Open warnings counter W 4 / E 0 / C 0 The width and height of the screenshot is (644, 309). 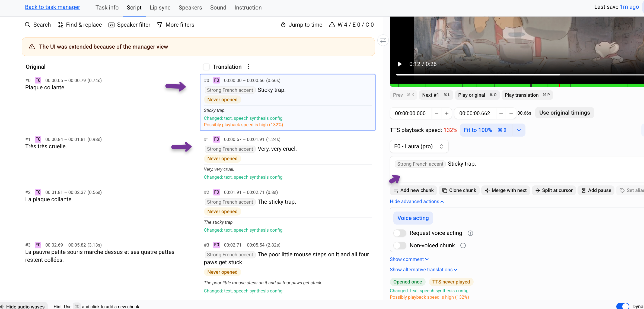[351, 25]
